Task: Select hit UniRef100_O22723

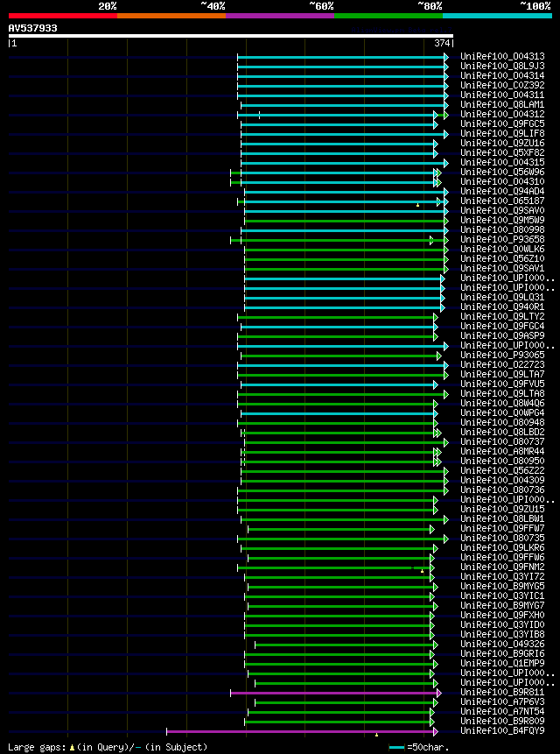Action: tap(502, 364)
